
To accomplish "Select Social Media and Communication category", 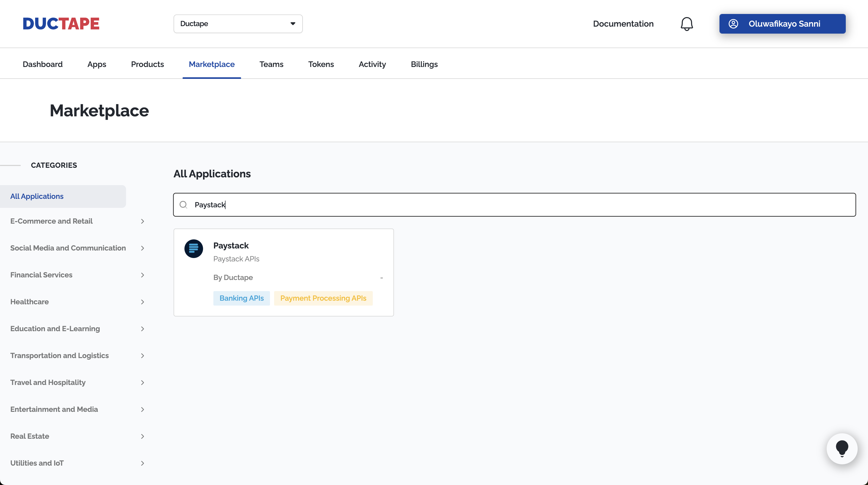I will pos(68,248).
